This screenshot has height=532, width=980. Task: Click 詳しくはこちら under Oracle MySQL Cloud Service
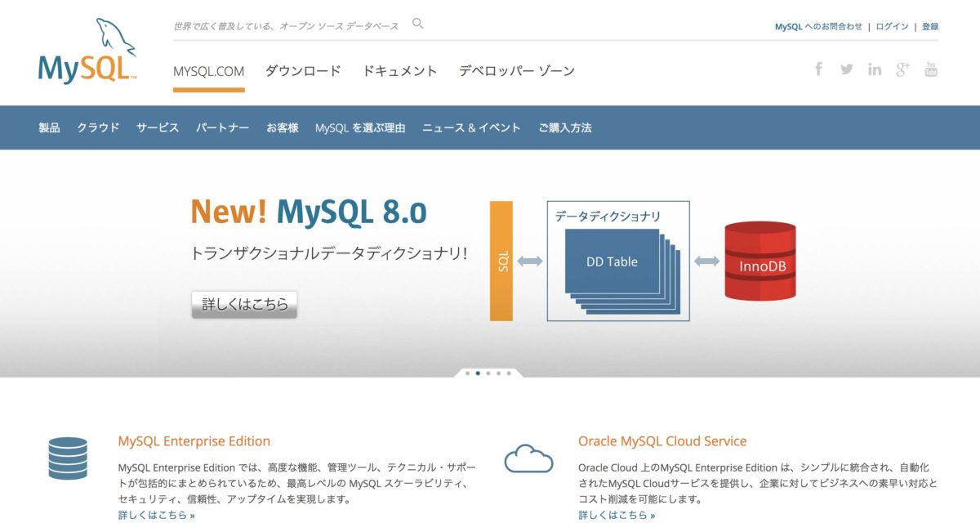pyautogui.click(x=617, y=515)
